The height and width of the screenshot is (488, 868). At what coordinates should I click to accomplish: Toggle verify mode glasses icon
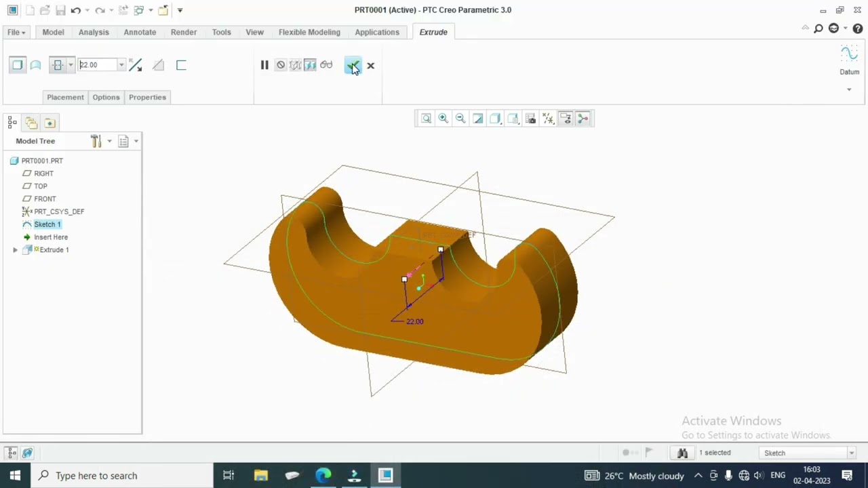[326, 65]
